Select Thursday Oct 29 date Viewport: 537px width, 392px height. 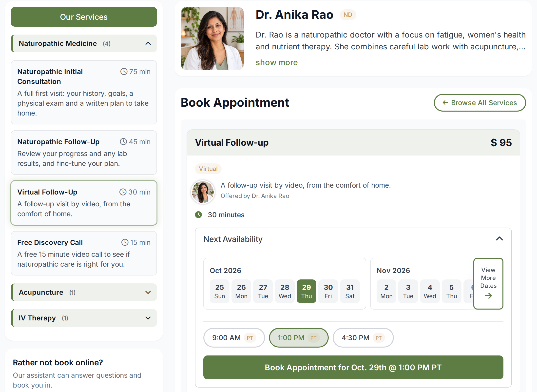pyautogui.click(x=307, y=291)
